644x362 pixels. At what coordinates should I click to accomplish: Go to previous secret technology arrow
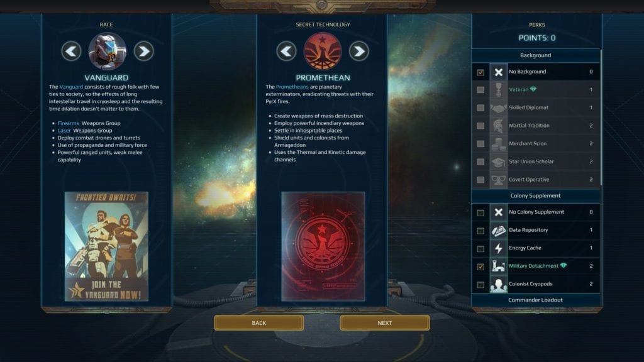coord(286,52)
